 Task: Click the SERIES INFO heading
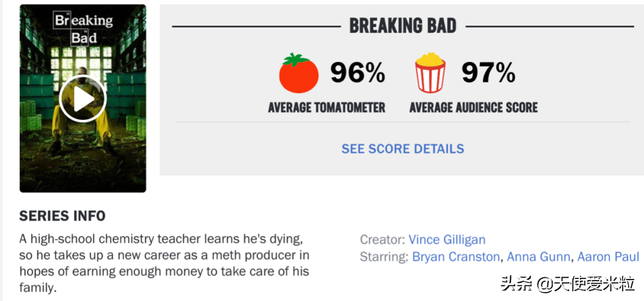(62, 216)
